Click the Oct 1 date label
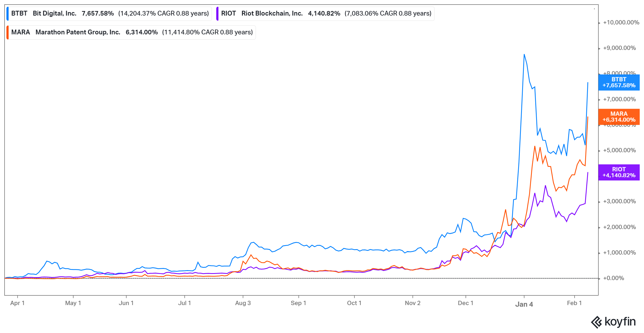Screen dimensions: 644x333 coord(354,303)
